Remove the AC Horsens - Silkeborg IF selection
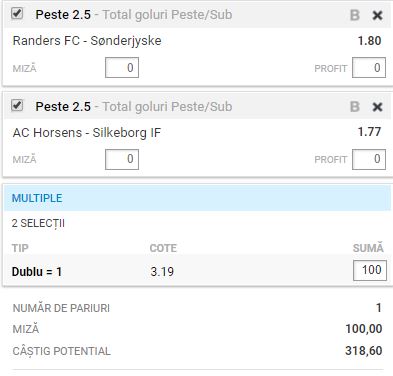The width and height of the screenshot is (393, 376). (x=377, y=107)
